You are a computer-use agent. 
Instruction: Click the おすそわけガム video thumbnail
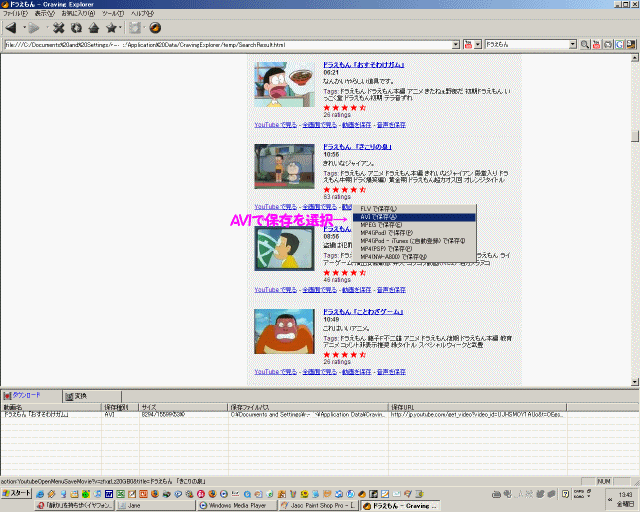(284, 85)
